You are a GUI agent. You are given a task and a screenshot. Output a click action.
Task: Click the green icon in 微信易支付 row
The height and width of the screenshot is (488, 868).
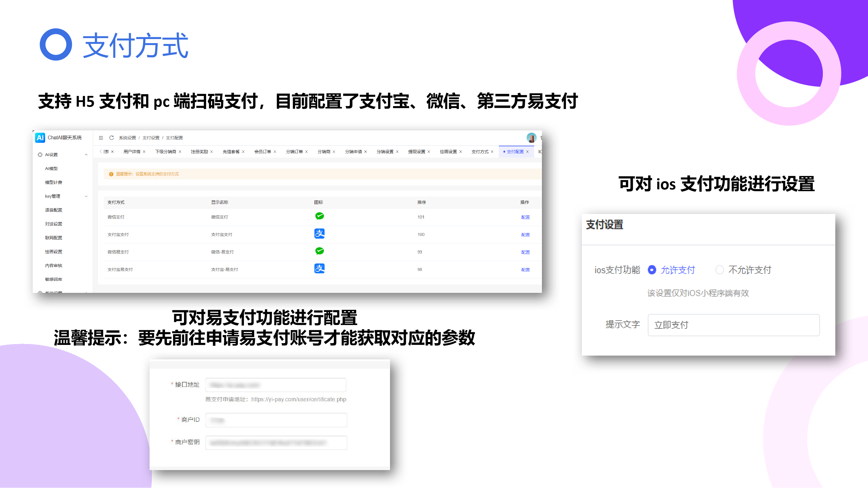pos(319,251)
